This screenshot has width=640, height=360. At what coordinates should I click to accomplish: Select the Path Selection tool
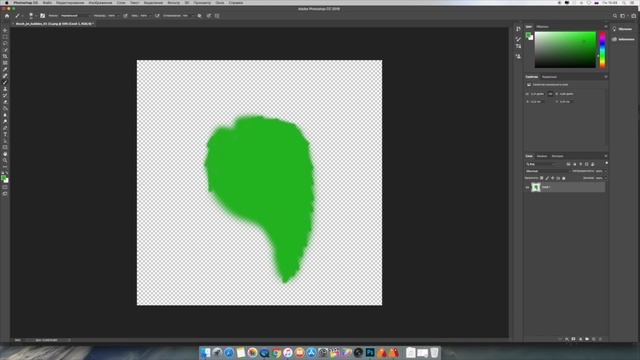[x=5, y=140]
